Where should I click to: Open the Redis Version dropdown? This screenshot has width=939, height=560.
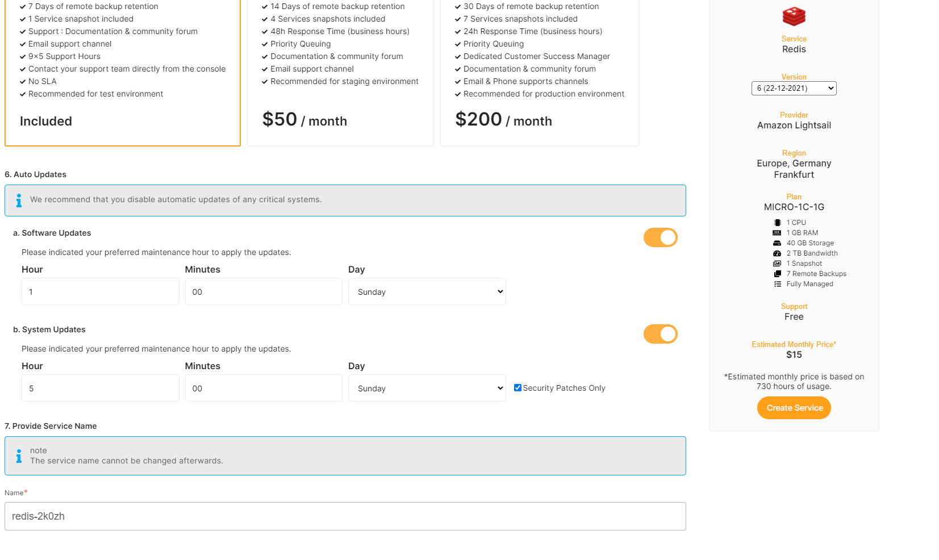pos(794,89)
